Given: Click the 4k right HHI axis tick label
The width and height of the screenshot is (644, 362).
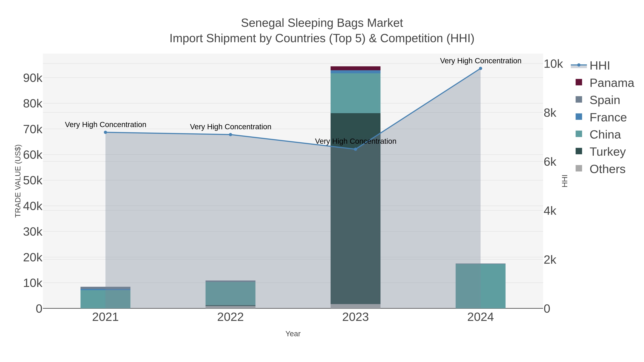Looking at the screenshot, I should tap(550, 211).
